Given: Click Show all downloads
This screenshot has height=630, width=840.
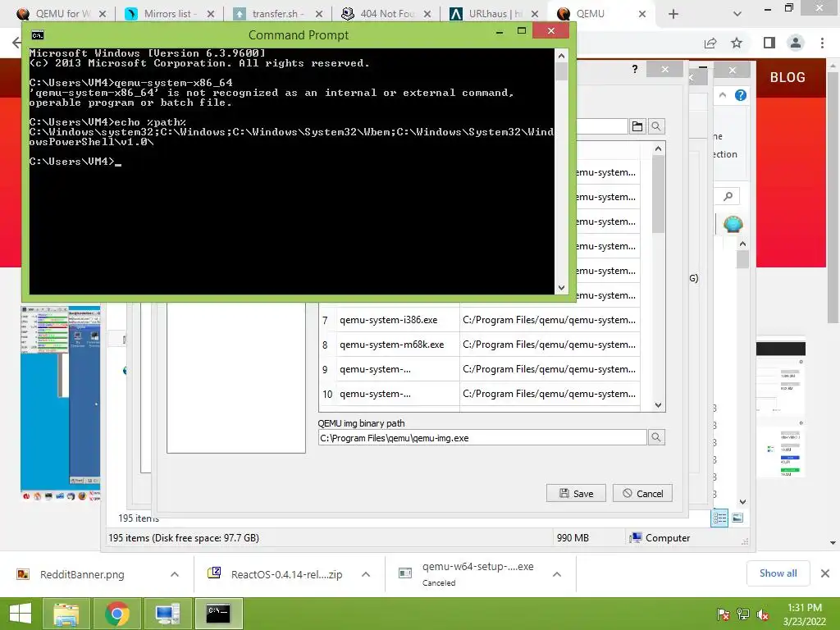Looking at the screenshot, I should point(778,573).
